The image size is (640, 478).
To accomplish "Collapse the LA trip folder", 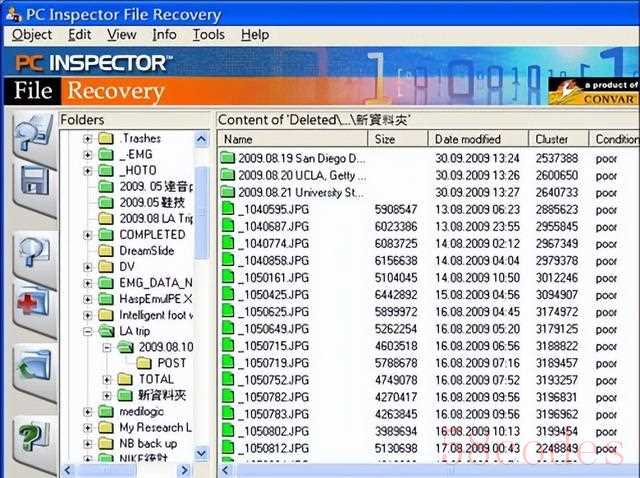I will (88, 331).
